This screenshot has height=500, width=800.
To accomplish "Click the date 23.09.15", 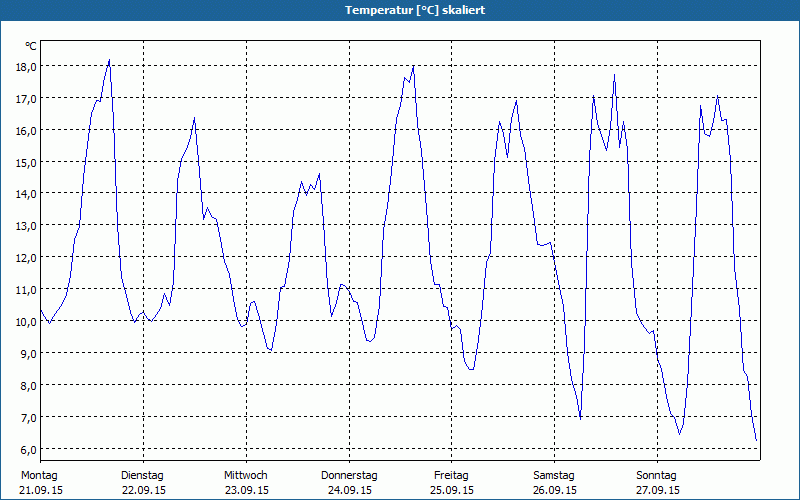I will click(x=247, y=490).
